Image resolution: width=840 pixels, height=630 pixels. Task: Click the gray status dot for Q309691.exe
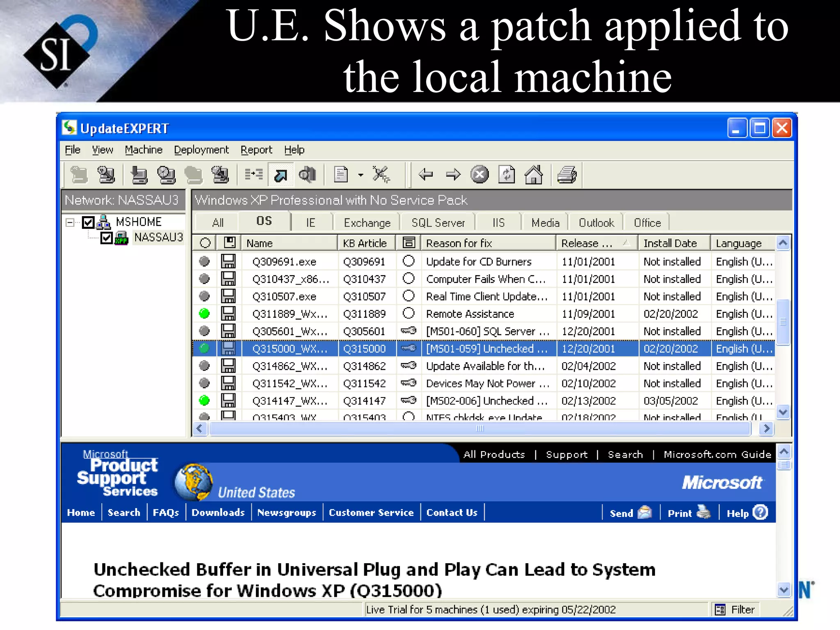(204, 261)
